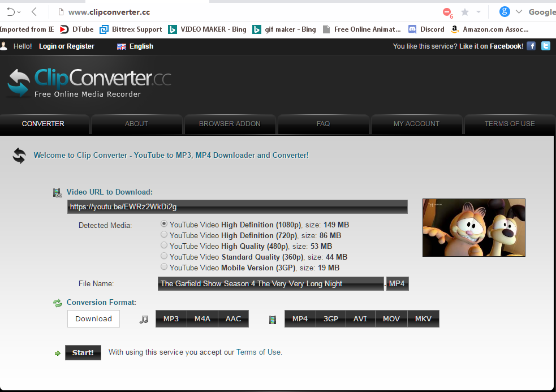Click the arrows icon beside Welcome heading

(x=19, y=156)
